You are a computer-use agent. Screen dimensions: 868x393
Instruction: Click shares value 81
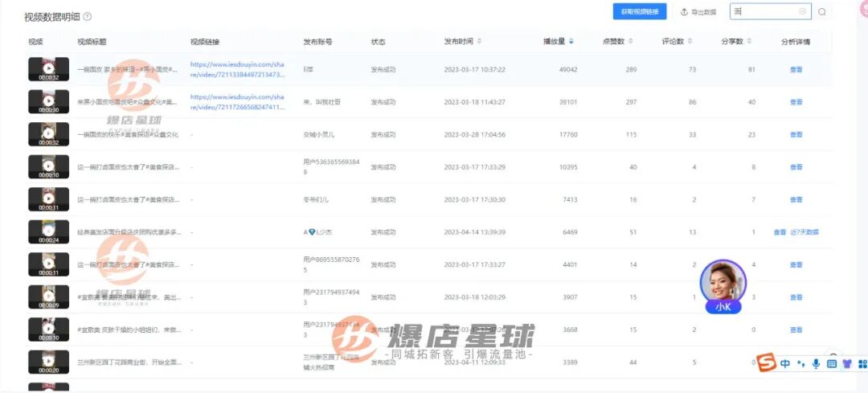751,70
